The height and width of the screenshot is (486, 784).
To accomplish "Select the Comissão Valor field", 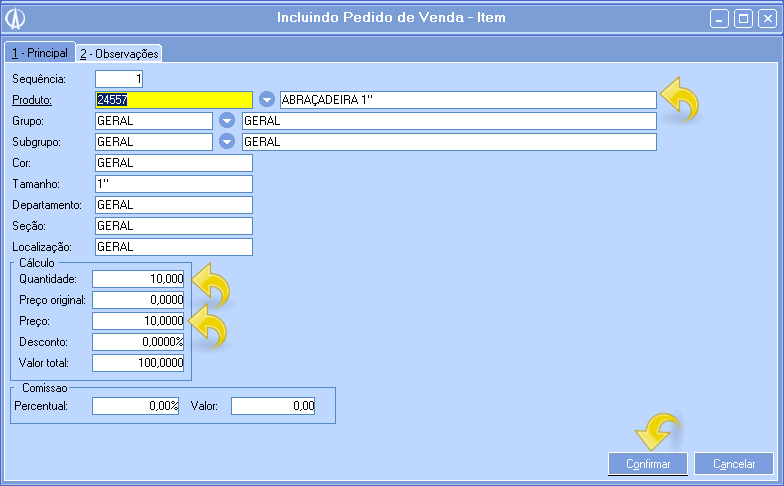I will 273,406.
